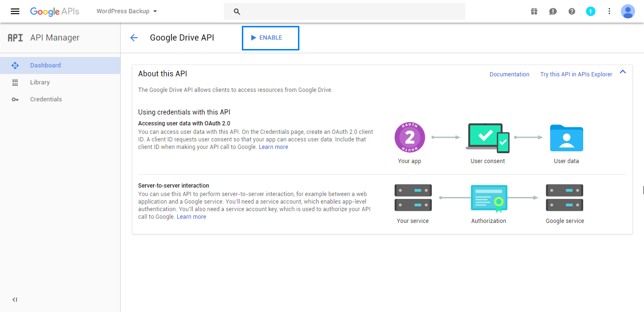Enable the Google Drive API
This screenshot has height=312, width=644.
[x=271, y=38]
